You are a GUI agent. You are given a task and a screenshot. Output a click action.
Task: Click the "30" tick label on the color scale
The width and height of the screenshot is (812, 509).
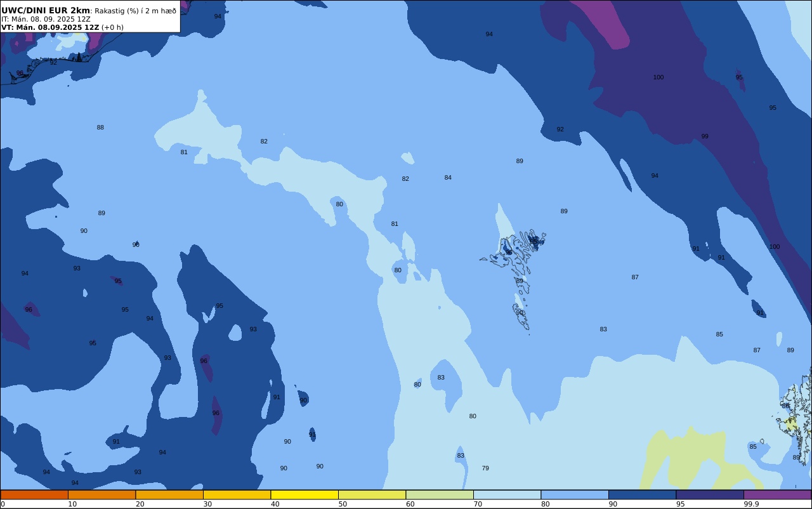pyautogui.click(x=207, y=504)
